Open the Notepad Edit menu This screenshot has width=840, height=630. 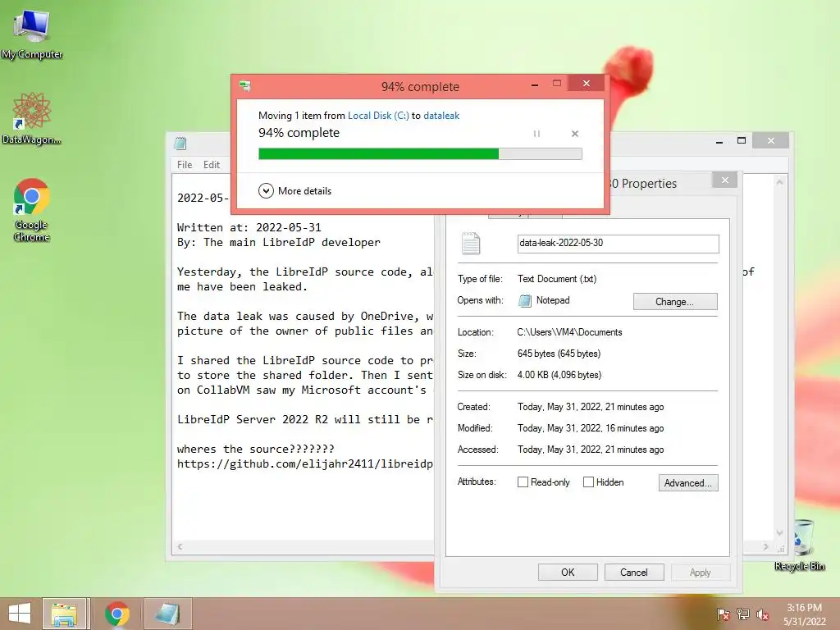point(212,165)
